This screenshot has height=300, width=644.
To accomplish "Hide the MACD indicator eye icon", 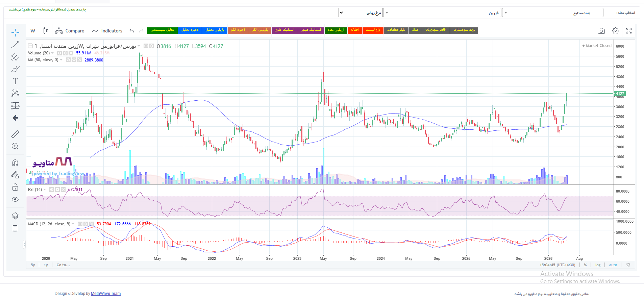I will [x=80, y=224].
